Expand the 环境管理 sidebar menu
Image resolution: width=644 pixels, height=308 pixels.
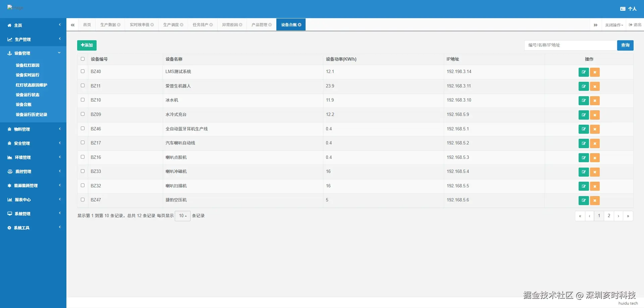(33, 158)
